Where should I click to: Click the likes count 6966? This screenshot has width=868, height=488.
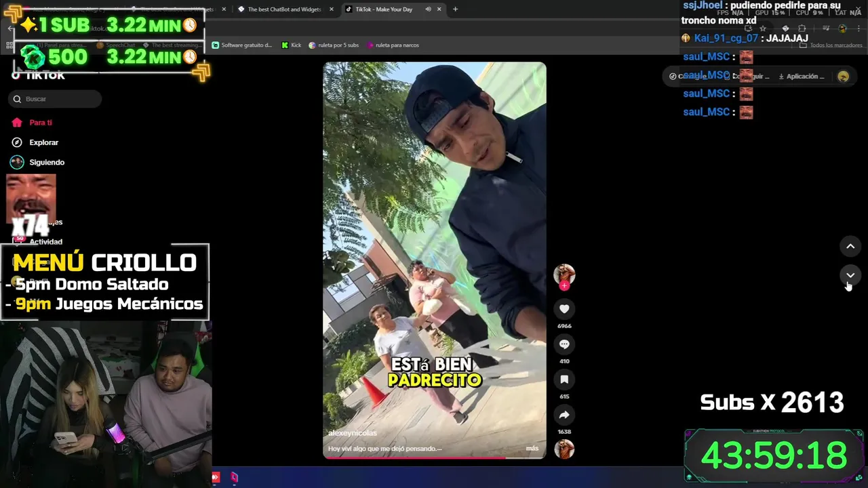click(x=564, y=326)
